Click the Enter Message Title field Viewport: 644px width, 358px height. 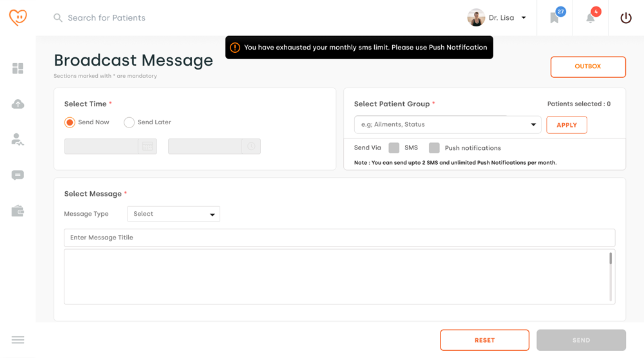(x=339, y=238)
